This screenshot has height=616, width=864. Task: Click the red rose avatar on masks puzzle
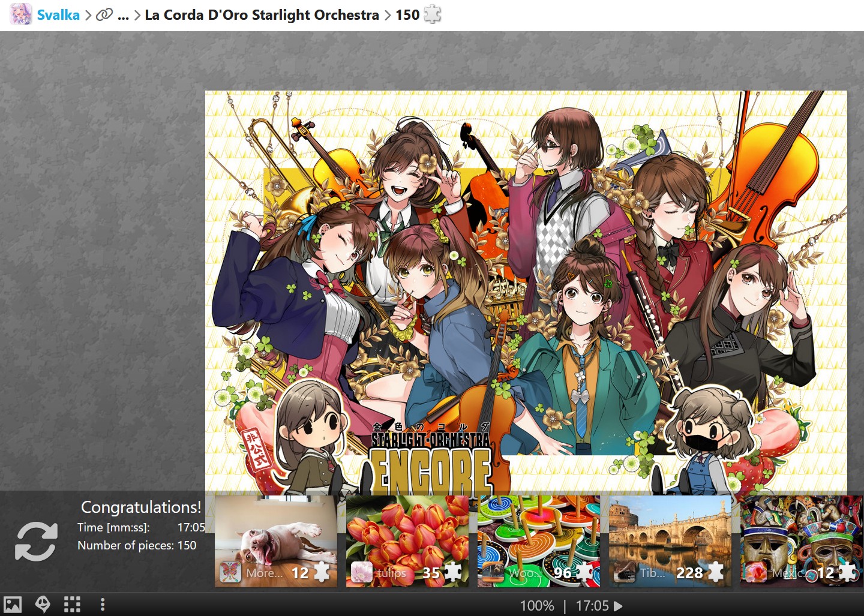pos(756,572)
